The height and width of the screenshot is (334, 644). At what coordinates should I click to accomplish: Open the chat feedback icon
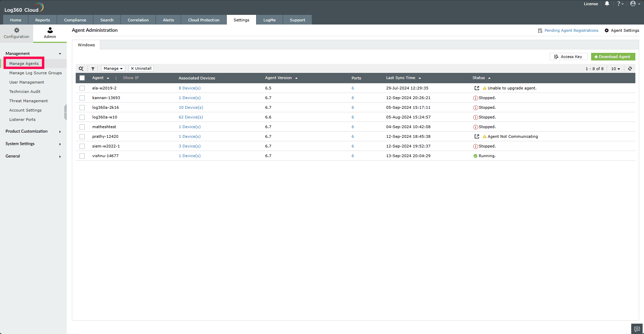637,329
